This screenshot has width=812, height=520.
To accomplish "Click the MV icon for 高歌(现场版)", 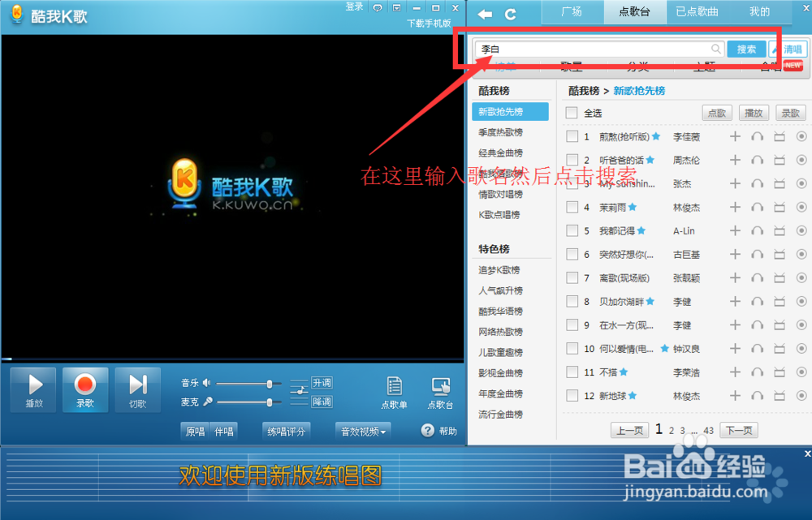I will click(780, 278).
